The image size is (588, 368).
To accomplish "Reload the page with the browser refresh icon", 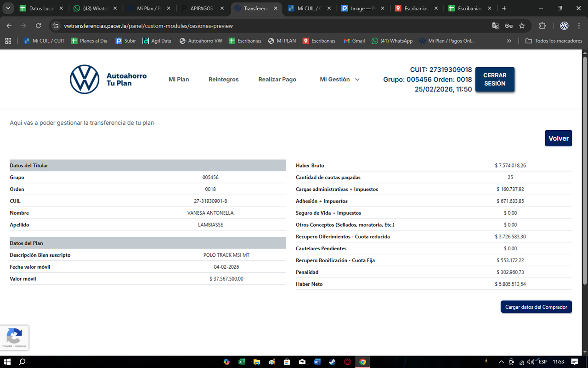I will [x=38, y=26].
